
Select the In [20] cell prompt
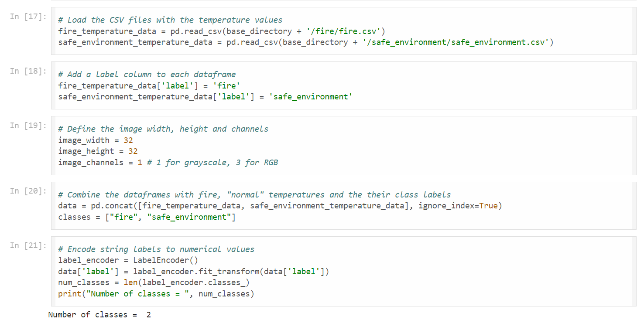click(x=28, y=191)
